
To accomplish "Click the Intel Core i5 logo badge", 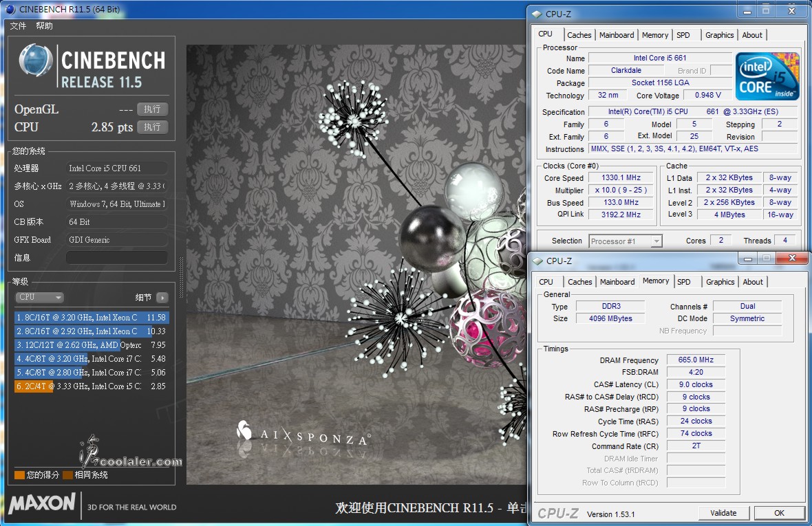I will click(x=767, y=76).
